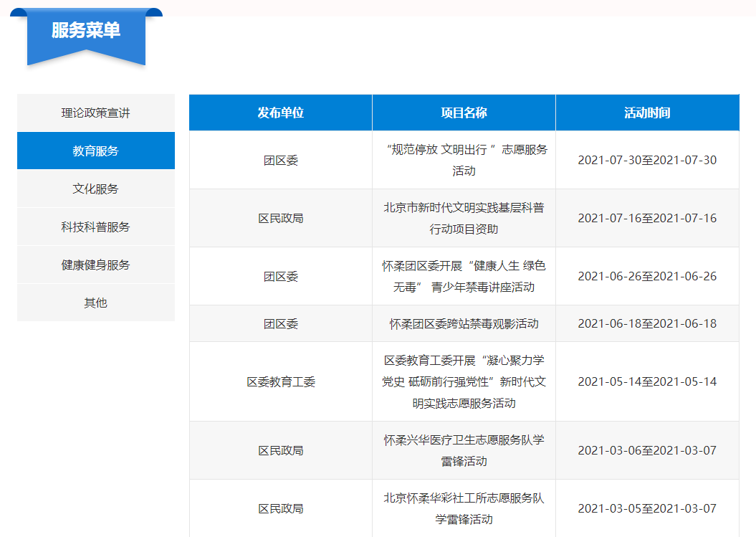Click the 项目名称 column header

pyautogui.click(x=464, y=113)
